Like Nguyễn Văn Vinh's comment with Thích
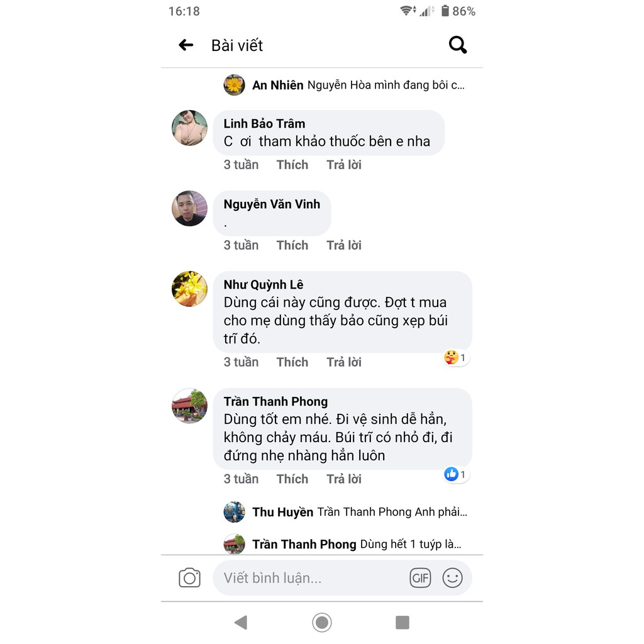 click(x=292, y=245)
